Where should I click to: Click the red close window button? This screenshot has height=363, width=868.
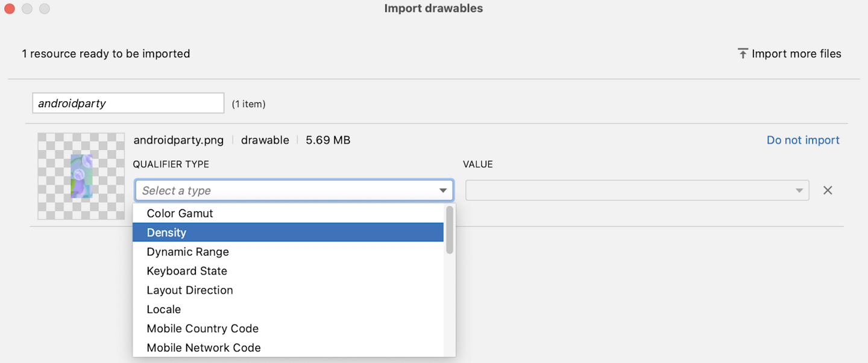9,8
